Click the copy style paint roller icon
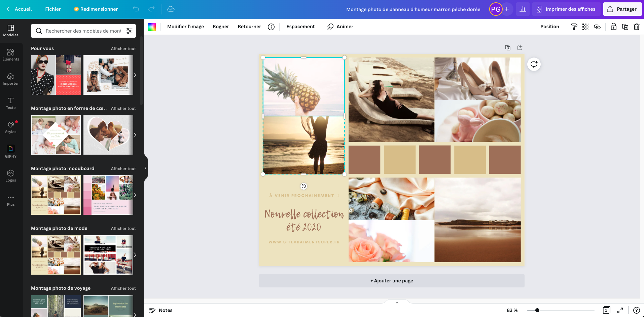Image resolution: width=644 pixels, height=317 pixels. point(574,27)
